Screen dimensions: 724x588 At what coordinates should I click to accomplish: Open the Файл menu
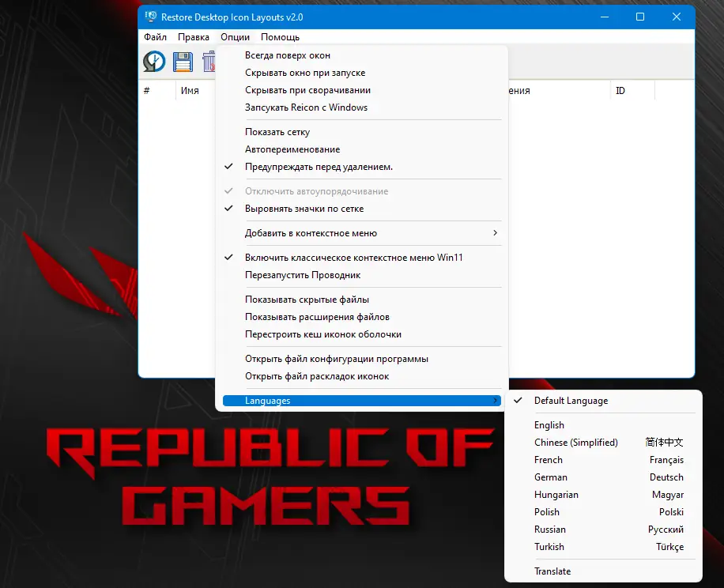click(155, 37)
